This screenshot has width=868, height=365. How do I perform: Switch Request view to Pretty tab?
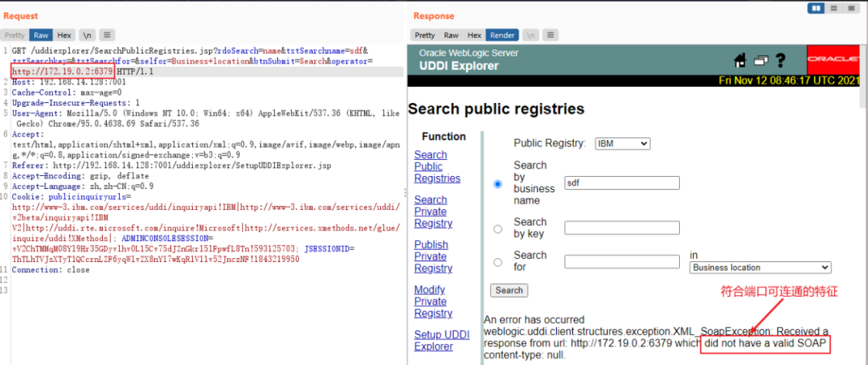pos(15,35)
